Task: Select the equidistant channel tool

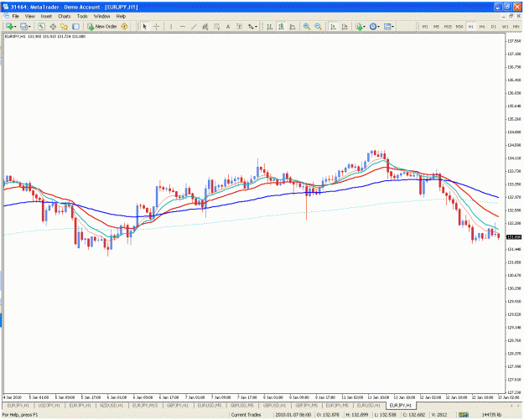Action: [205, 26]
